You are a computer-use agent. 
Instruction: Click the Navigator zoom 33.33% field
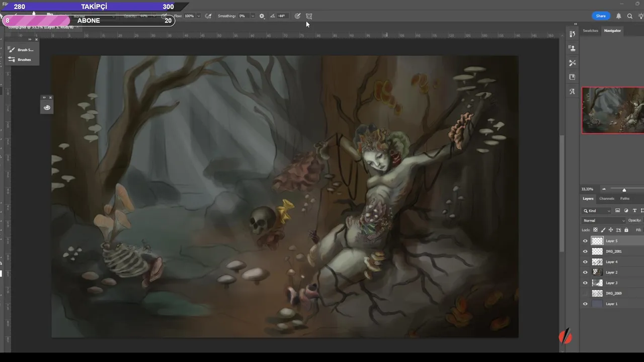pos(587,190)
